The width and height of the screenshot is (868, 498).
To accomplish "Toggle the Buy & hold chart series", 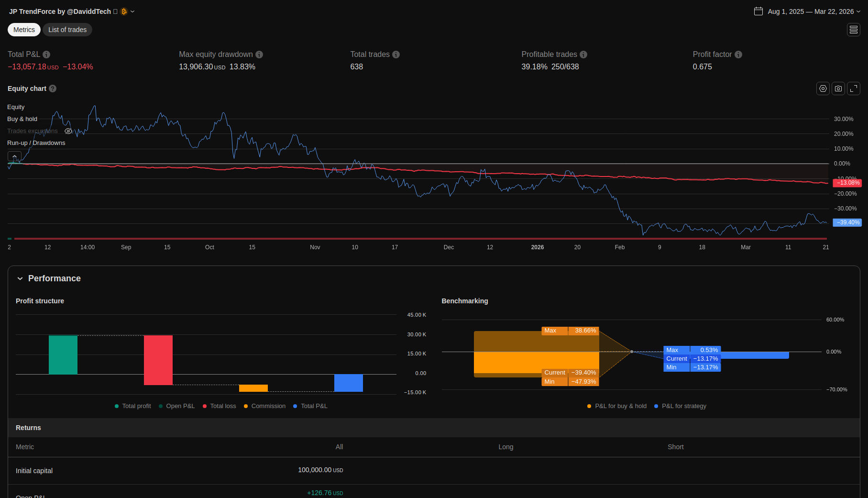I will pyautogui.click(x=22, y=119).
